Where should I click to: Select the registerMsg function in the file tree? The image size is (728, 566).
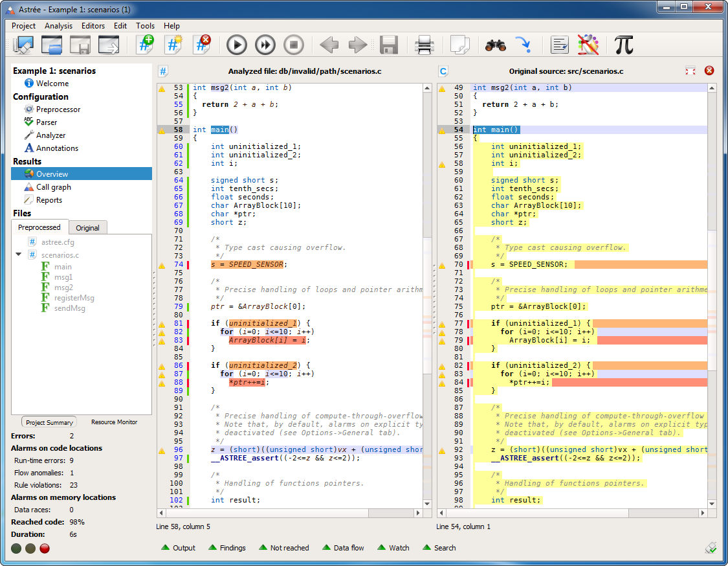[74, 298]
